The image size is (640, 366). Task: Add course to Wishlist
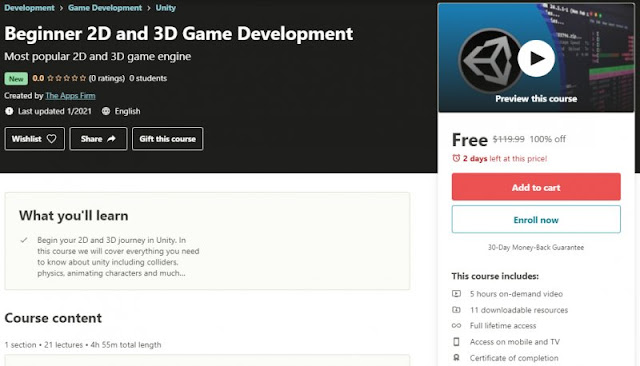pyautogui.click(x=35, y=139)
